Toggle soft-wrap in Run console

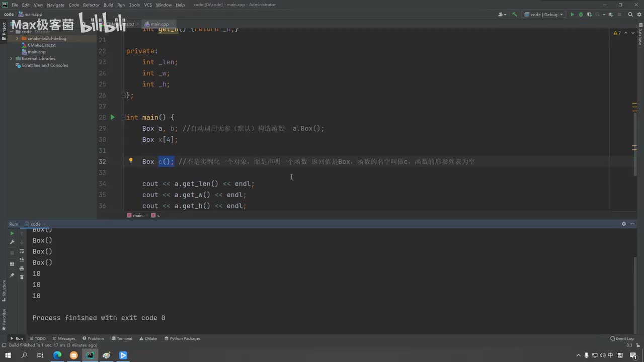(22, 251)
